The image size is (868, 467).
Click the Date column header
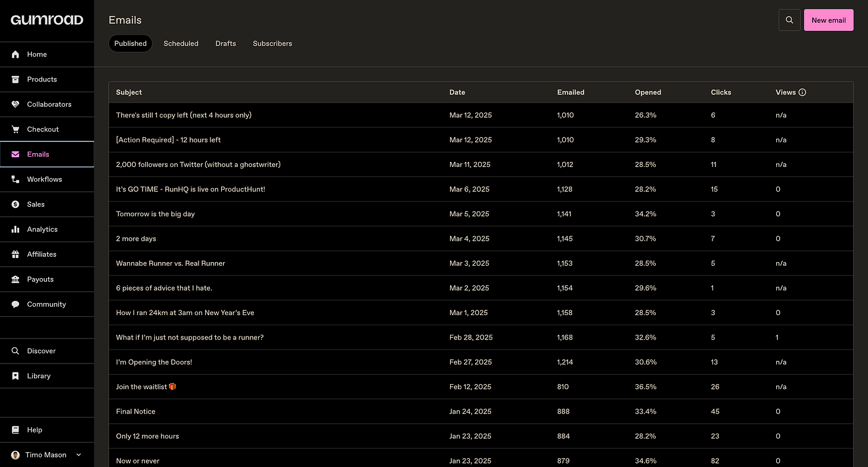click(x=457, y=92)
